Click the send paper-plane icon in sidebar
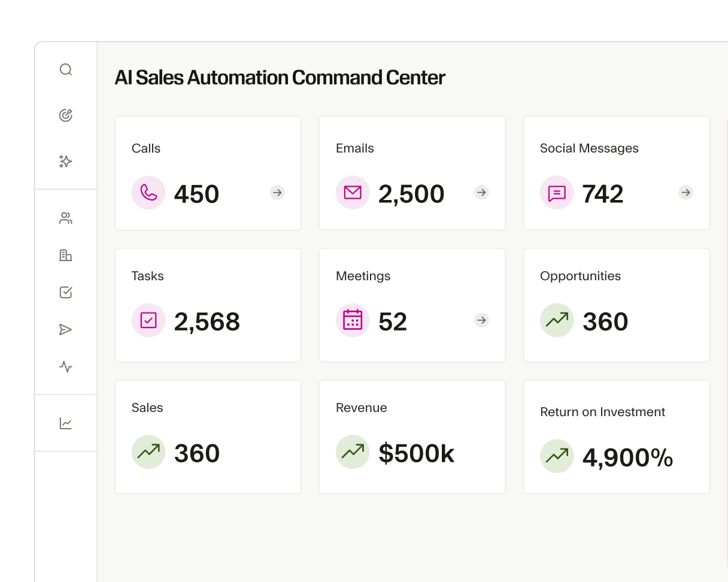Image resolution: width=728 pixels, height=582 pixels. point(66,329)
